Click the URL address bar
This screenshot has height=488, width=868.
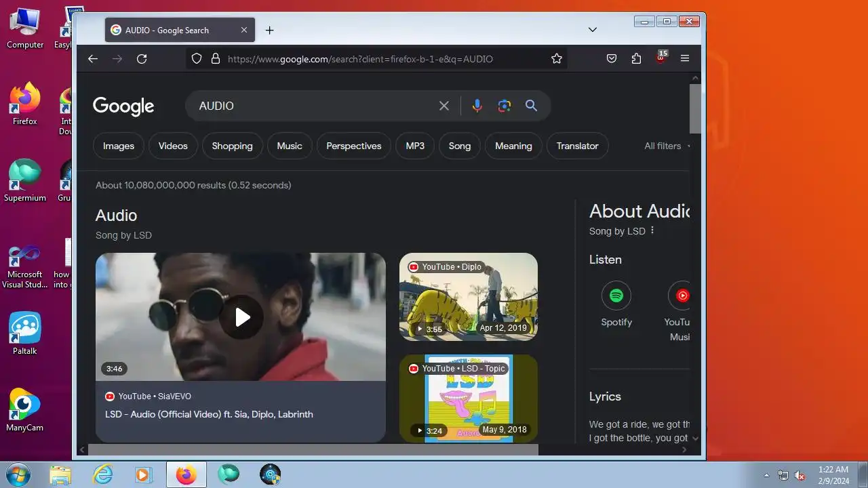click(376, 59)
